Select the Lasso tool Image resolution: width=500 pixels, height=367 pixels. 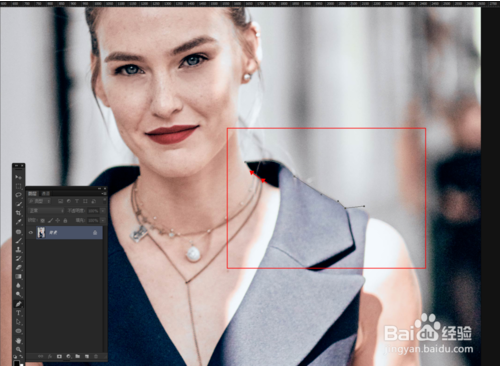[x=18, y=195]
